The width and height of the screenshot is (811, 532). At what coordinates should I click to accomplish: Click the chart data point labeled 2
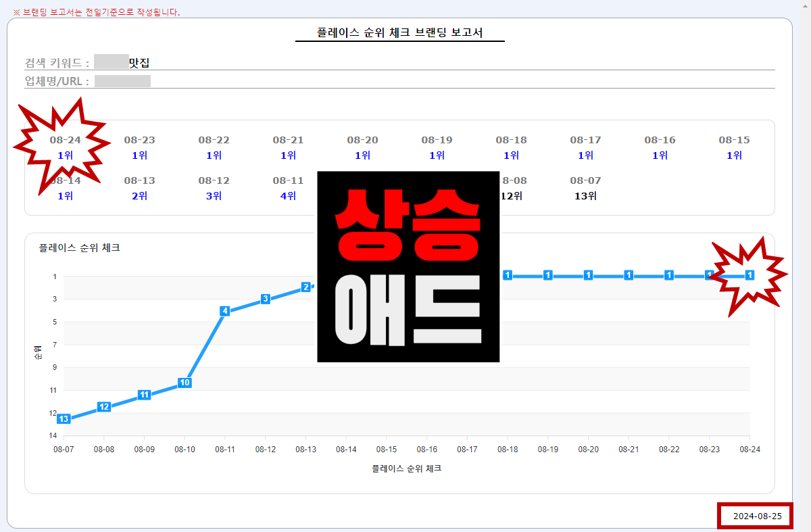click(x=305, y=287)
